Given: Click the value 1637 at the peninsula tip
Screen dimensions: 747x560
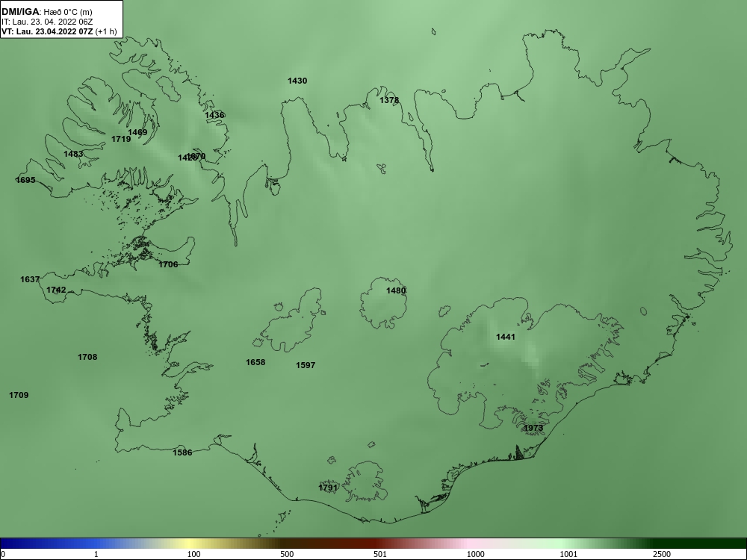Looking at the screenshot, I should coord(30,279).
